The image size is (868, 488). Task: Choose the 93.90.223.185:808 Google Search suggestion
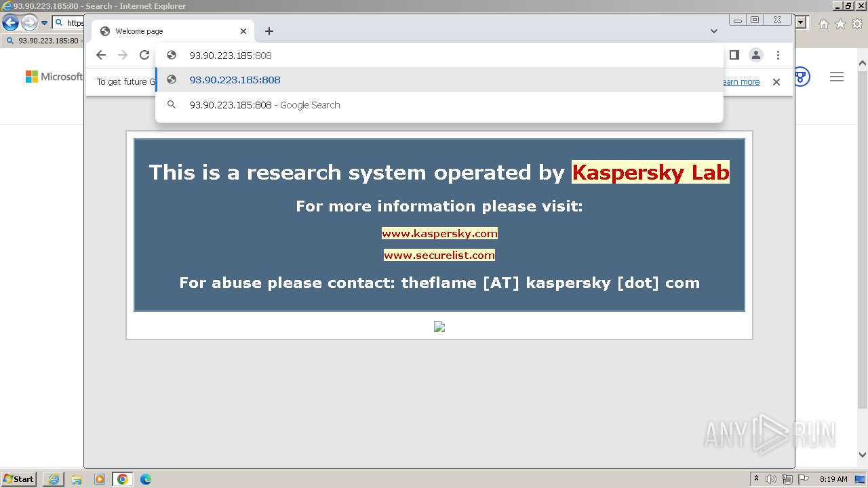point(439,105)
